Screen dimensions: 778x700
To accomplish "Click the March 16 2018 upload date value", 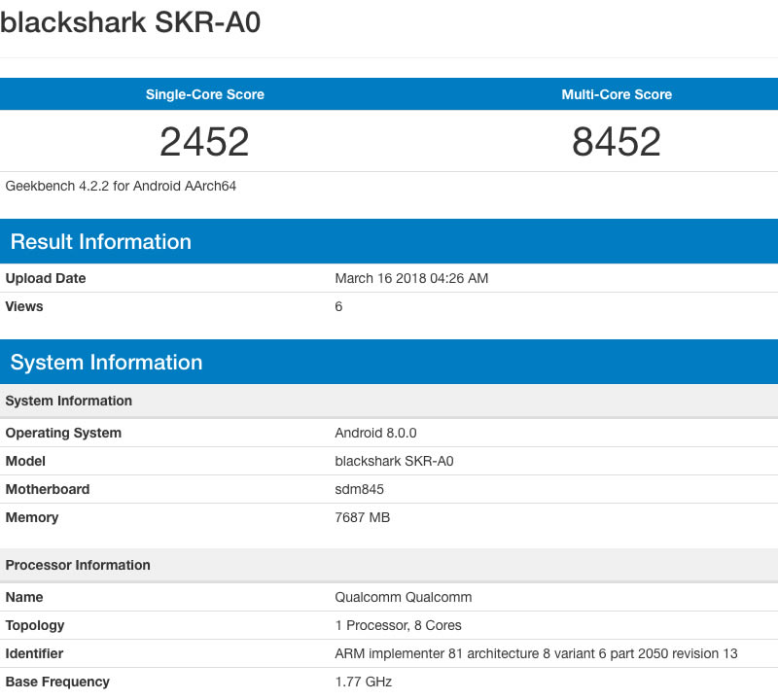I will tap(411, 278).
